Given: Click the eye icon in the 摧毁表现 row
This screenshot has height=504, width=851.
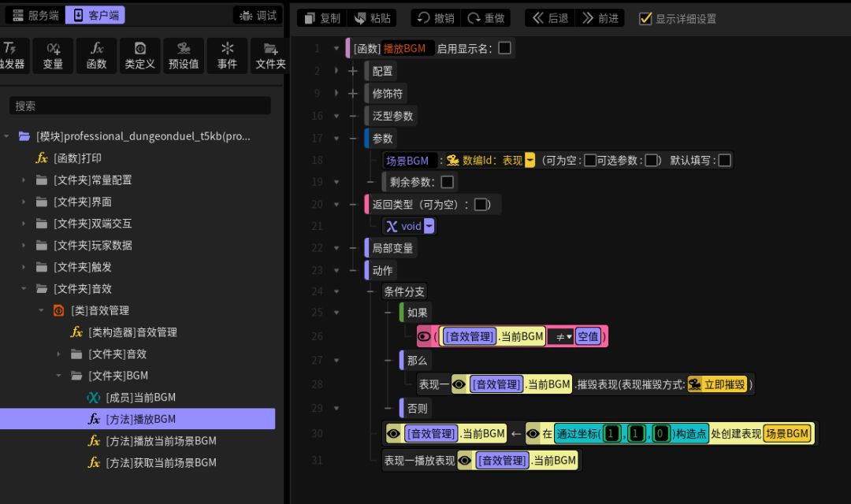Looking at the screenshot, I should click(x=459, y=384).
